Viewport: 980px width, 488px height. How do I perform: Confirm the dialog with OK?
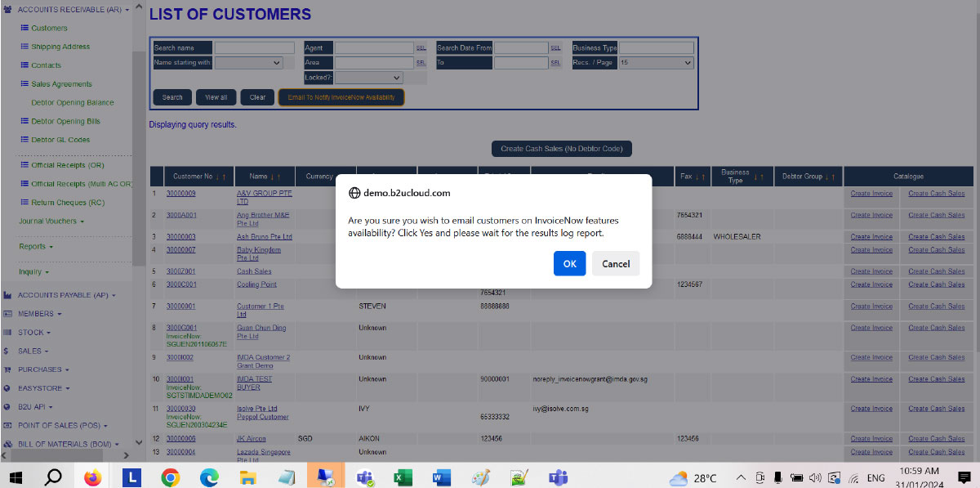[x=569, y=263]
